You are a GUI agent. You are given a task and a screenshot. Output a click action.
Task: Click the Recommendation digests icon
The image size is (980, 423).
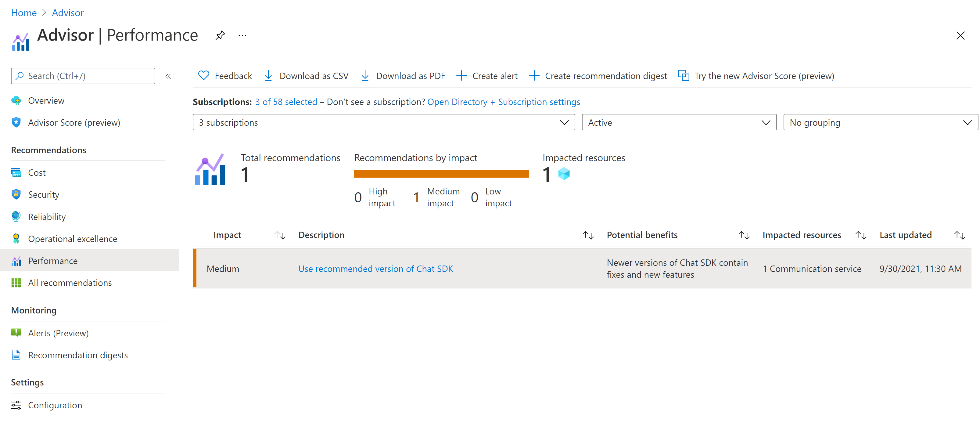point(17,355)
